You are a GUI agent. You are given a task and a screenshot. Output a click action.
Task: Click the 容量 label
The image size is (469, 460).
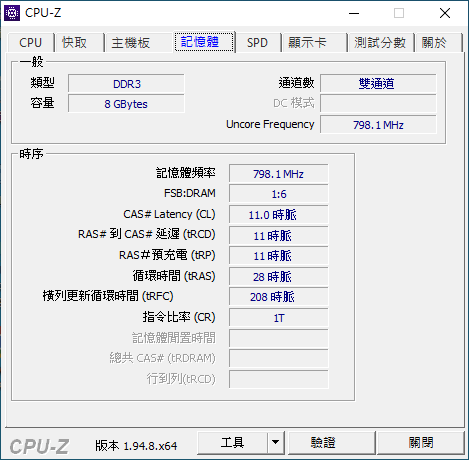(42, 103)
